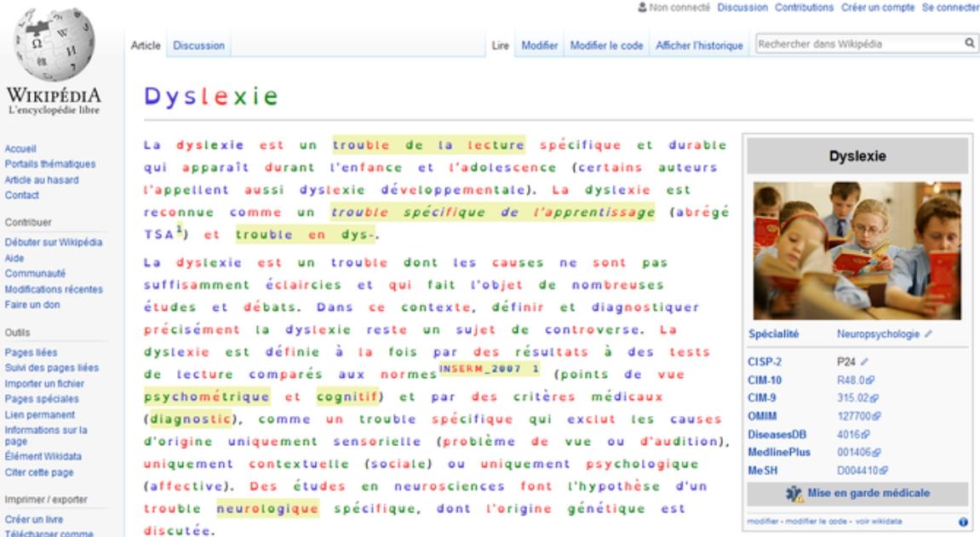980x537 pixels.
Task: Click the user icon beside Non connecté
Action: [x=642, y=8]
